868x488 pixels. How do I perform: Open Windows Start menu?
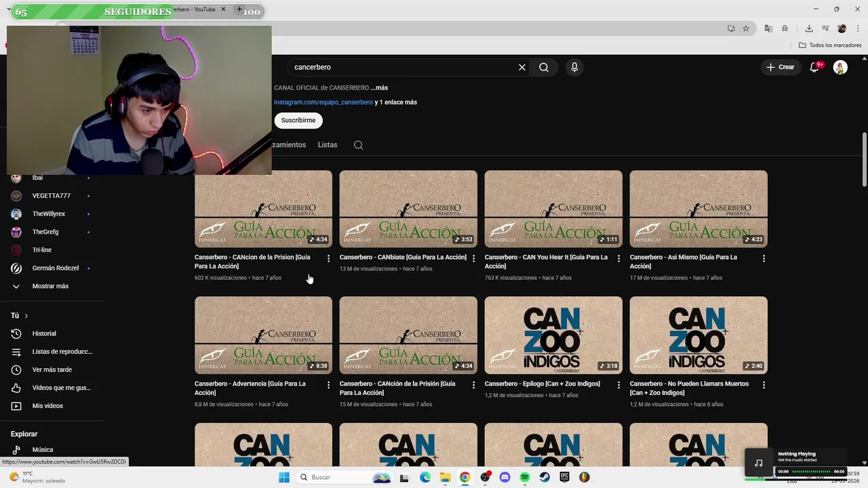pos(284,477)
